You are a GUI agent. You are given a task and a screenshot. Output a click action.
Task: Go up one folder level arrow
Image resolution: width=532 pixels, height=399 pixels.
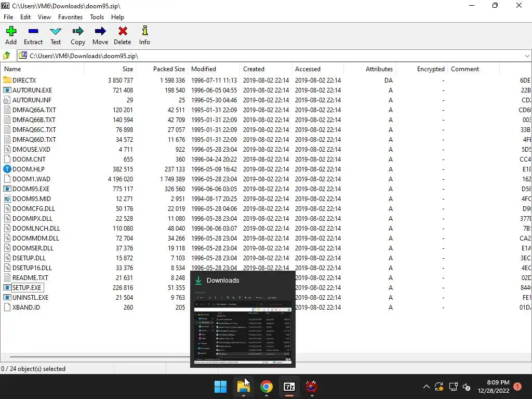(6, 56)
